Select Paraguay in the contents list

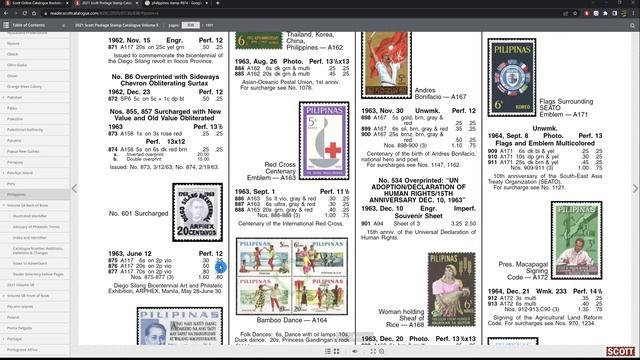(x=15, y=162)
